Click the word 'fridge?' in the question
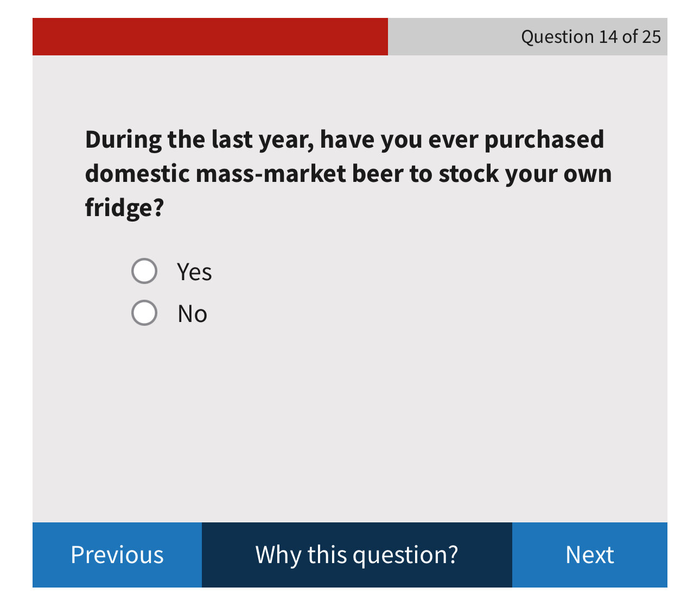Screen dimensions: 700x606 coord(124,207)
